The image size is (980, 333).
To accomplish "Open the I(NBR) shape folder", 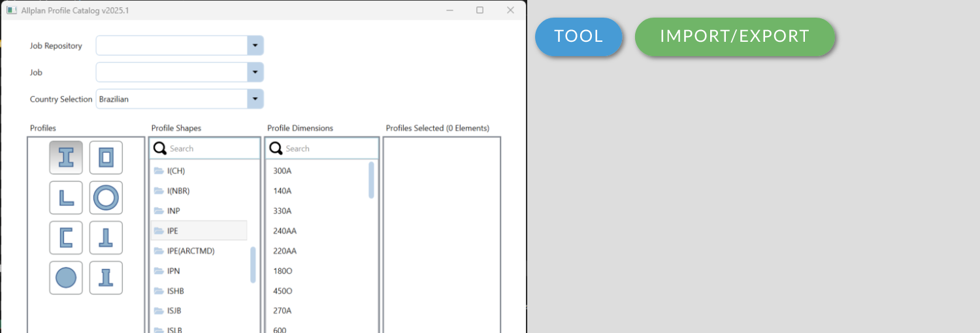I will pyautogui.click(x=178, y=191).
